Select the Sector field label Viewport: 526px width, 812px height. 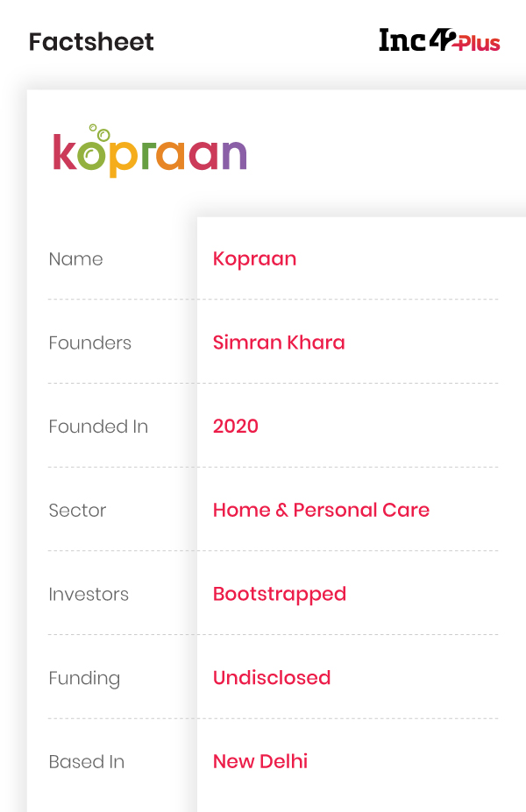tap(77, 511)
